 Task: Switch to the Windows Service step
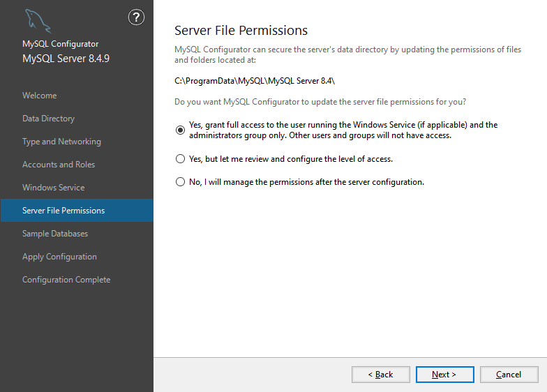(53, 188)
